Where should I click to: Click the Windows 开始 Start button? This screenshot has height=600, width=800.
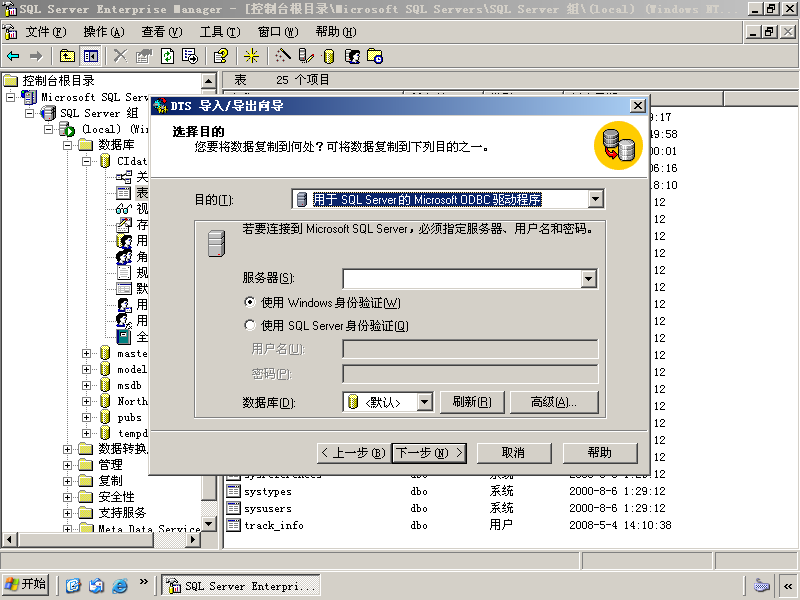(26, 585)
